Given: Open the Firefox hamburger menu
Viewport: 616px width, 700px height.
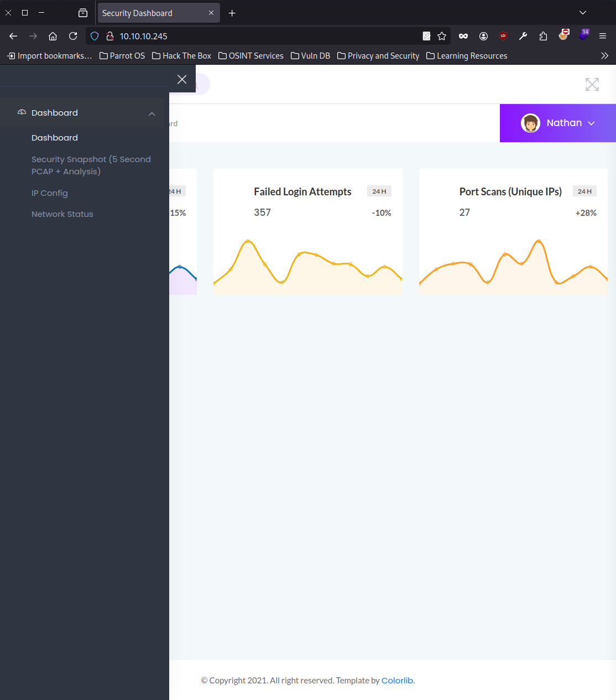Looking at the screenshot, I should (x=603, y=36).
